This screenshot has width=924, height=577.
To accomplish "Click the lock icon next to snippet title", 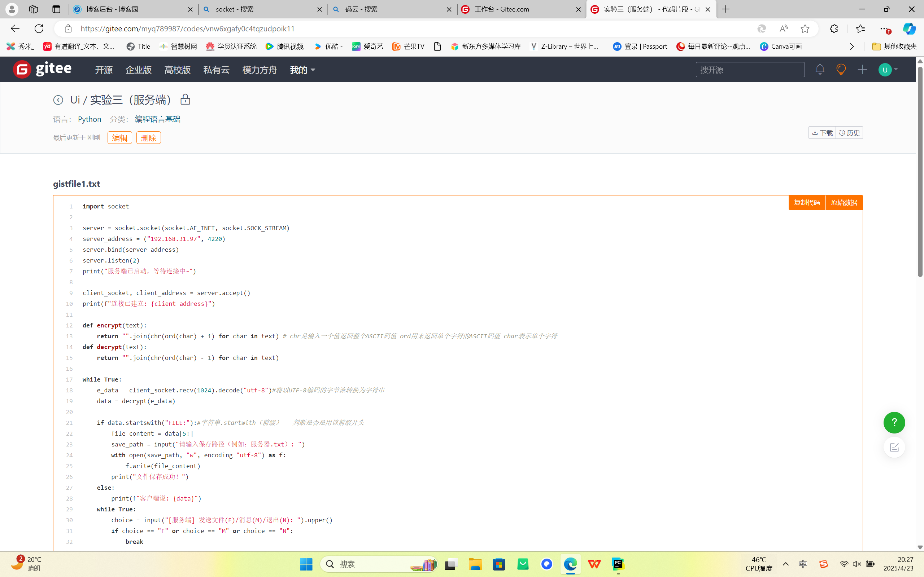I will click(185, 99).
